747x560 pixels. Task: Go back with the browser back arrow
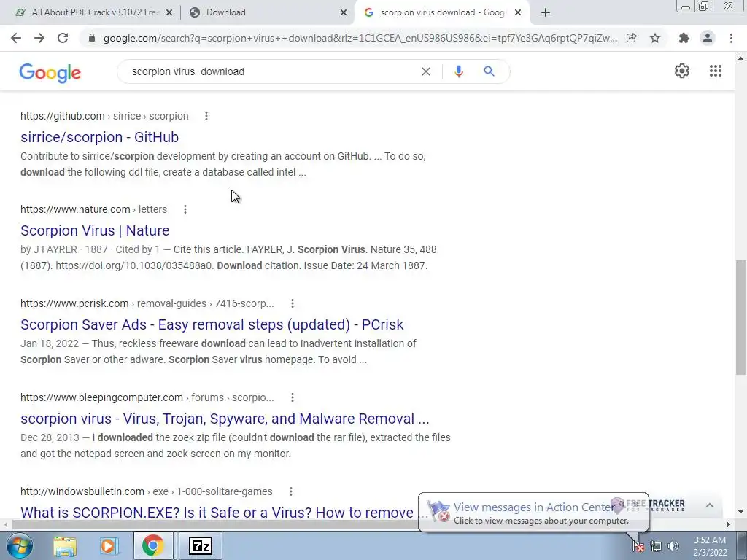16,38
